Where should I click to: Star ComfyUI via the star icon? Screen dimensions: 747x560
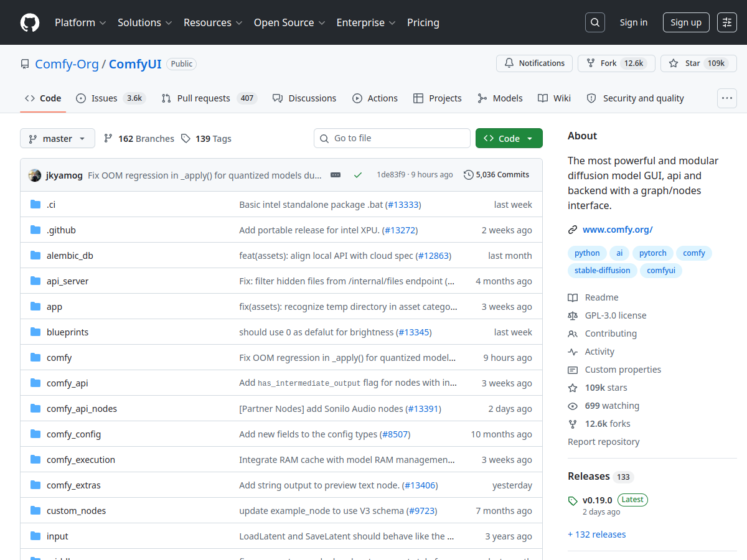pyautogui.click(x=674, y=63)
